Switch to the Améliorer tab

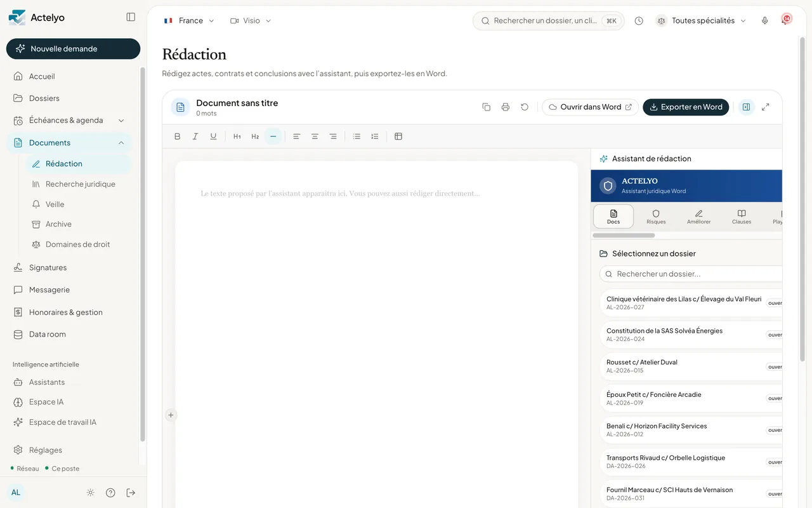(698, 217)
